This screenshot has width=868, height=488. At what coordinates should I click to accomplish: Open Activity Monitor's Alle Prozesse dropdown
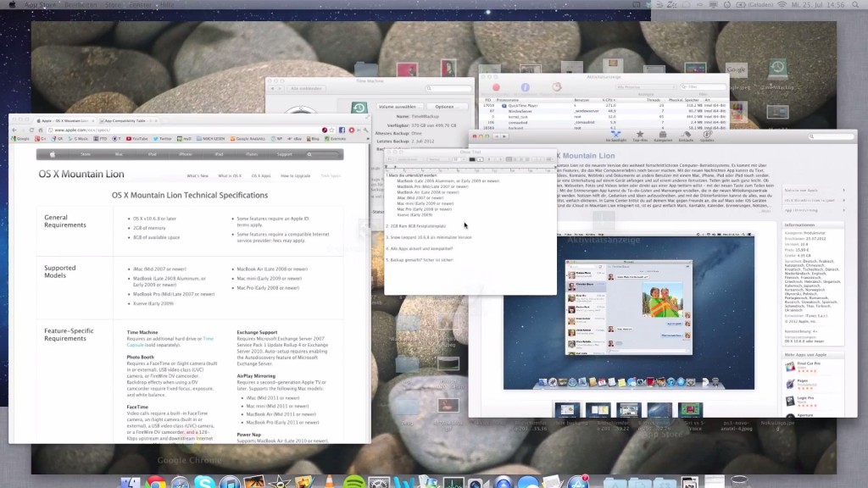[x=646, y=87]
